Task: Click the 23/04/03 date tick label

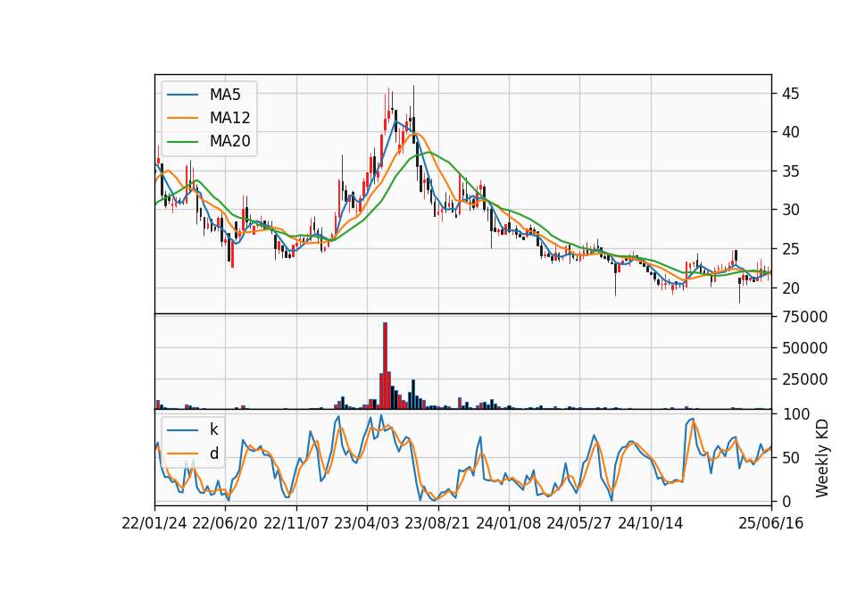Action: pyautogui.click(x=366, y=523)
